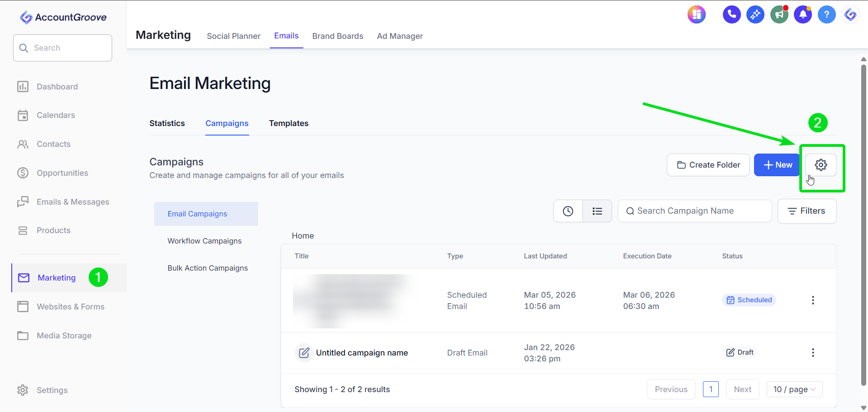Switch to the Statistics tab
Viewport: 868px width, 412px height.
(x=167, y=123)
